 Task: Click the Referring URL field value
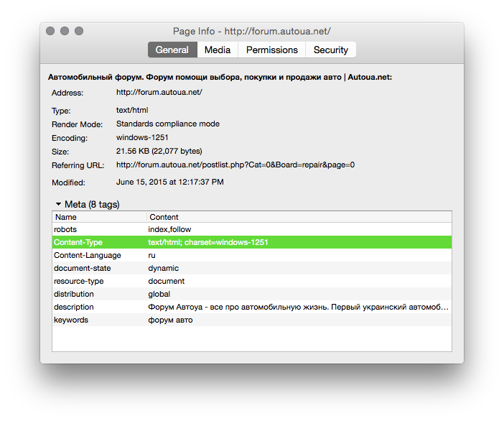(x=235, y=165)
